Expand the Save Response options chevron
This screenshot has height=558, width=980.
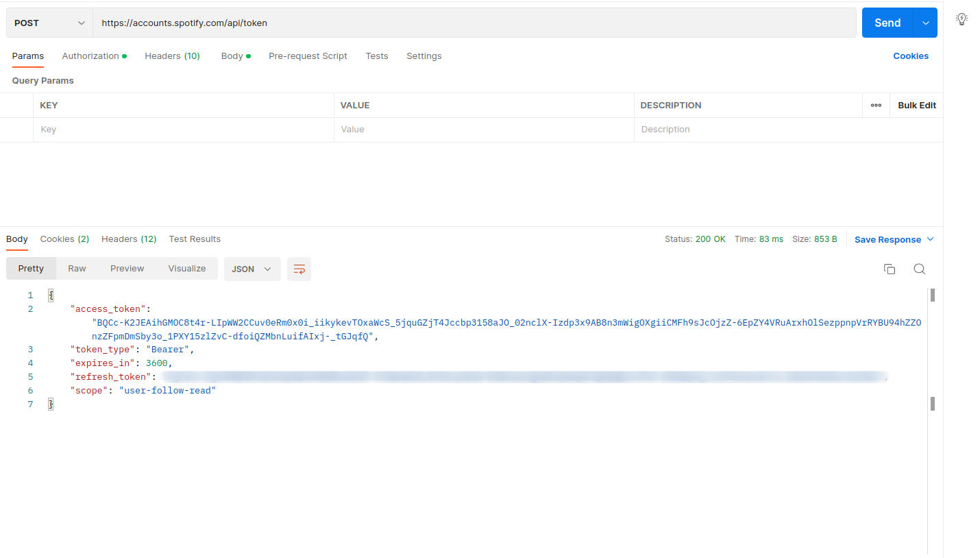coord(930,239)
